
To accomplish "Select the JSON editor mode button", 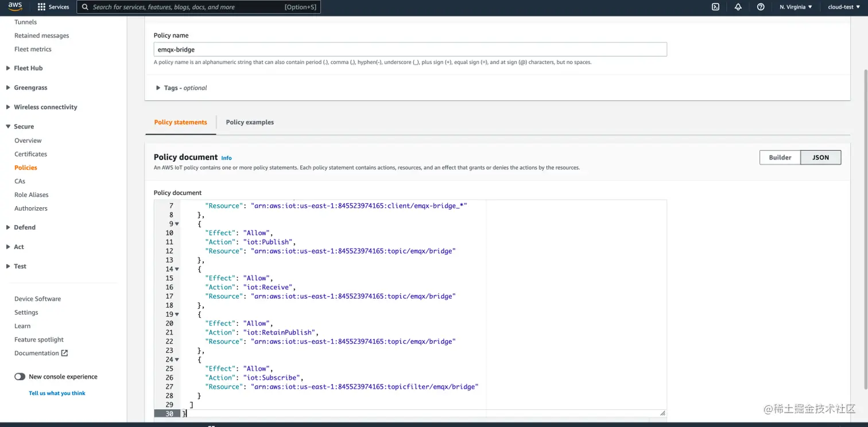I will 821,157.
